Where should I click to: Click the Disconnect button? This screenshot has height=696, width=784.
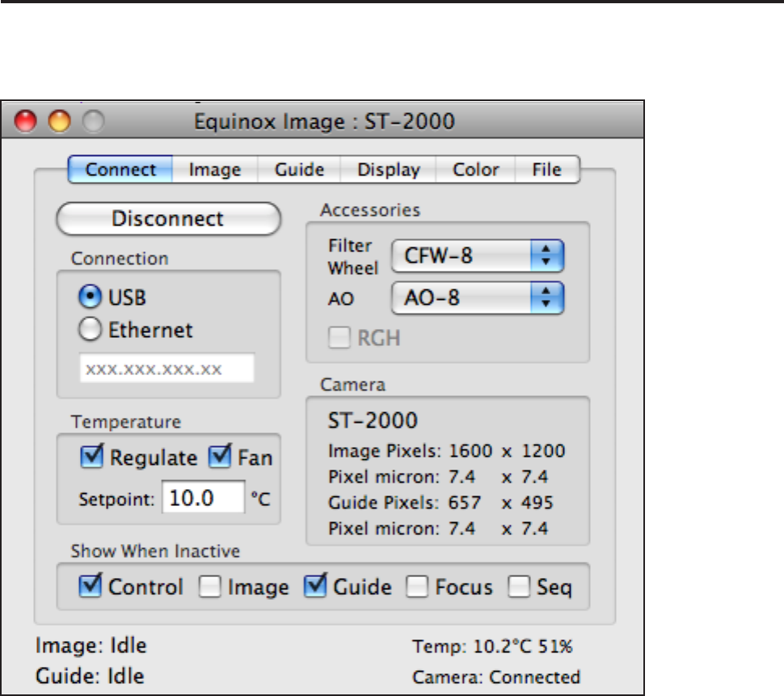[x=167, y=218]
